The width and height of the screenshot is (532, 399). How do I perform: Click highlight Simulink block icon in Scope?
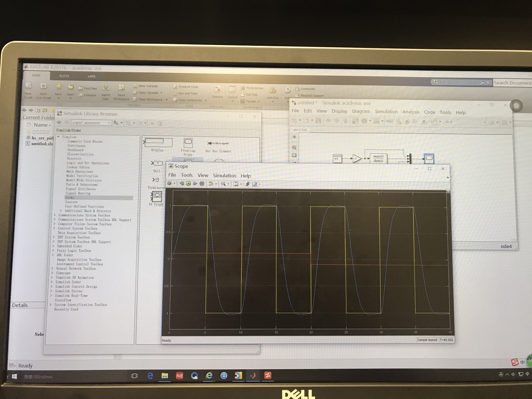coord(211,184)
